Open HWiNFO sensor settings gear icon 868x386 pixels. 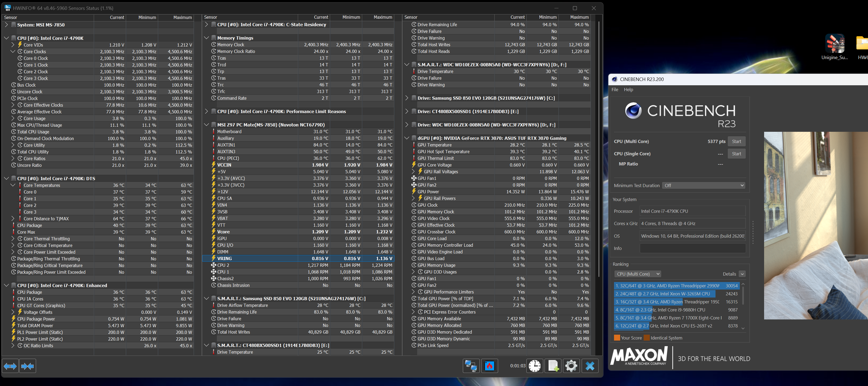pyautogui.click(x=571, y=366)
